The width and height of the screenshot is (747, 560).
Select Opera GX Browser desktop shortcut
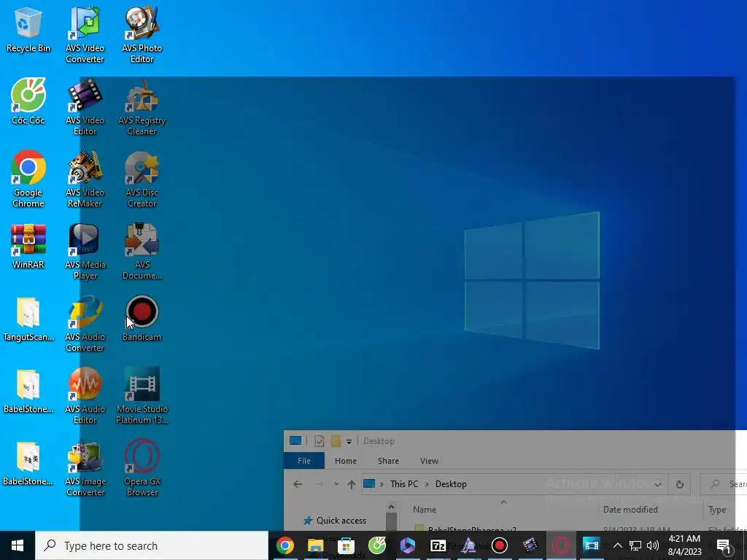142,469
